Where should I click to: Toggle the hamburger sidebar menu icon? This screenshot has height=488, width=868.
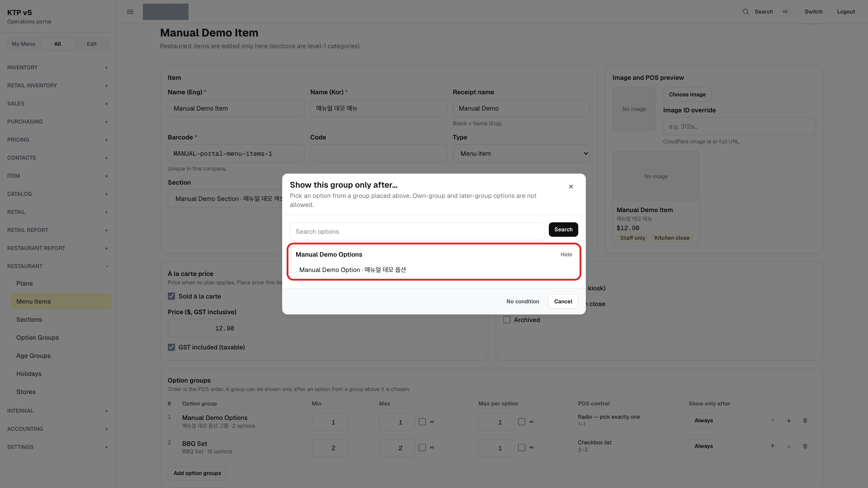[130, 12]
